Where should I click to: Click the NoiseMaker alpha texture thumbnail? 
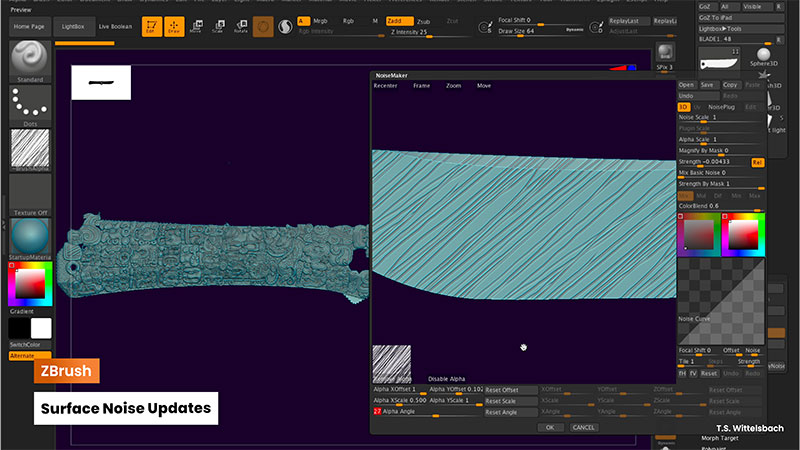pyautogui.click(x=391, y=364)
